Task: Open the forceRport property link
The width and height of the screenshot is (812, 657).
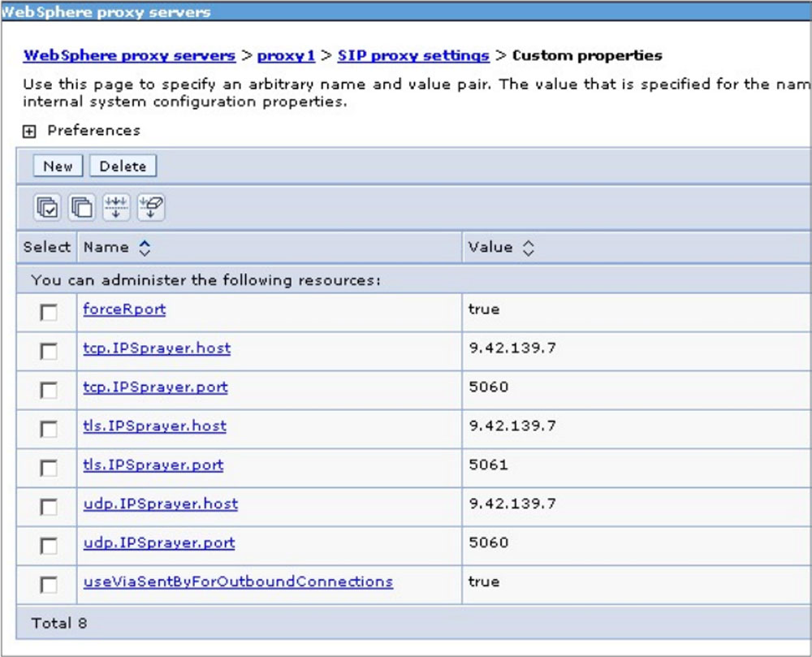Action: 124,309
